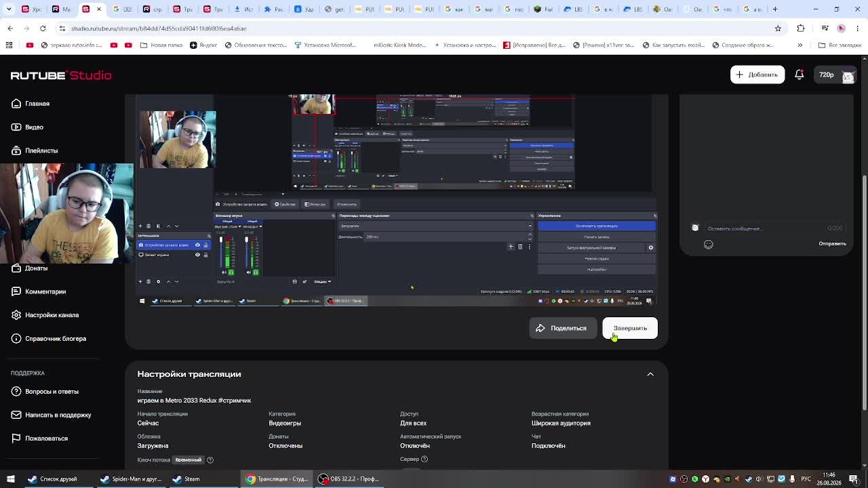This screenshot has height=488, width=868.
Task: Open emoji picker in chat
Action: [x=709, y=245]
